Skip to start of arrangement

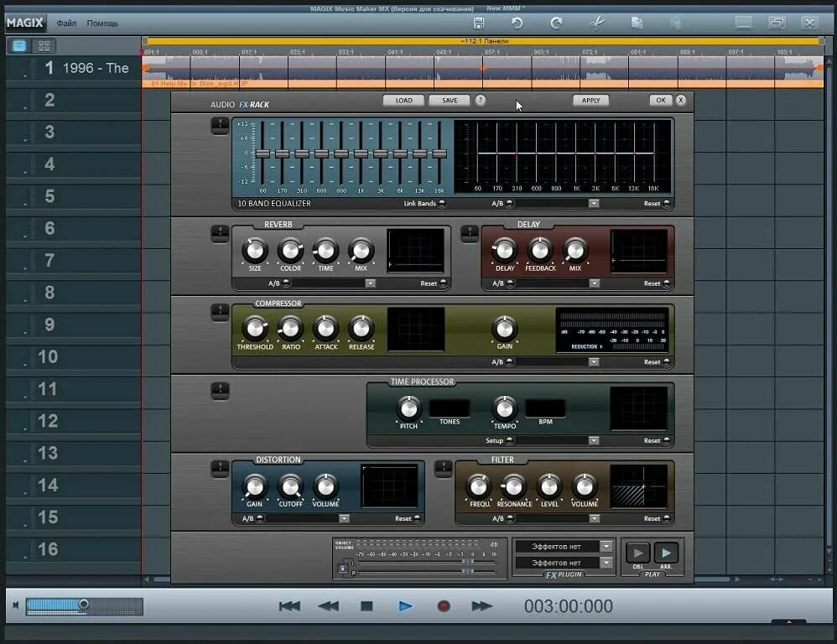pyautogui.click(x=290, y=606)
